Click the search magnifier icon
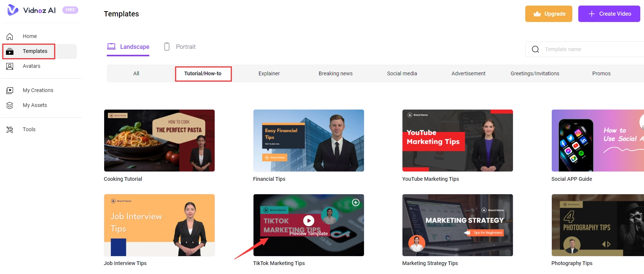Screen dimensions: 644x274 click(x=535, y=49)
